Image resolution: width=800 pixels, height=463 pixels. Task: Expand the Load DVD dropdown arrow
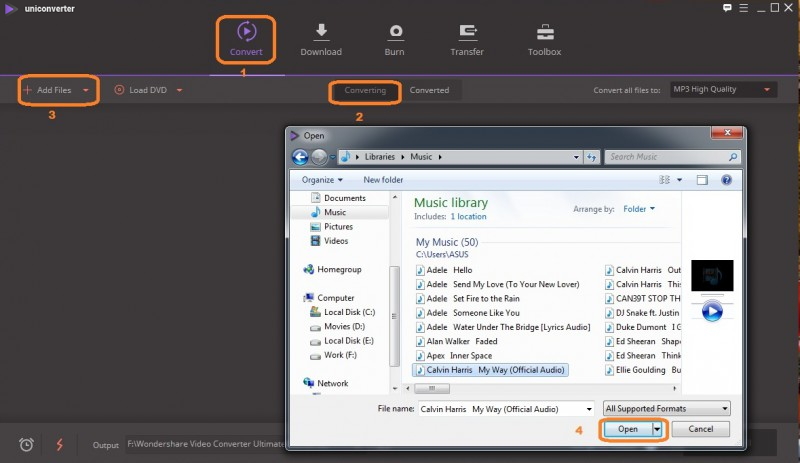point(179,90)
